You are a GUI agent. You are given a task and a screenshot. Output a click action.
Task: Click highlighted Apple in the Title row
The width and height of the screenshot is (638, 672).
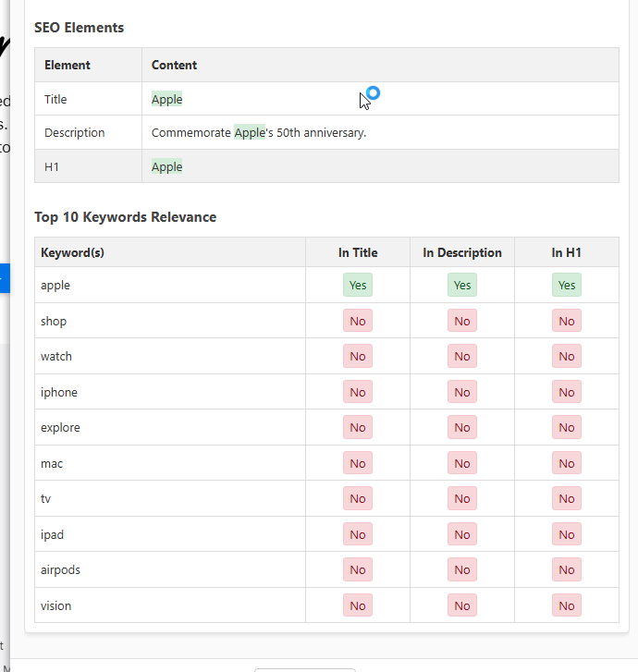pyautogui.click(x=167, y=99)
